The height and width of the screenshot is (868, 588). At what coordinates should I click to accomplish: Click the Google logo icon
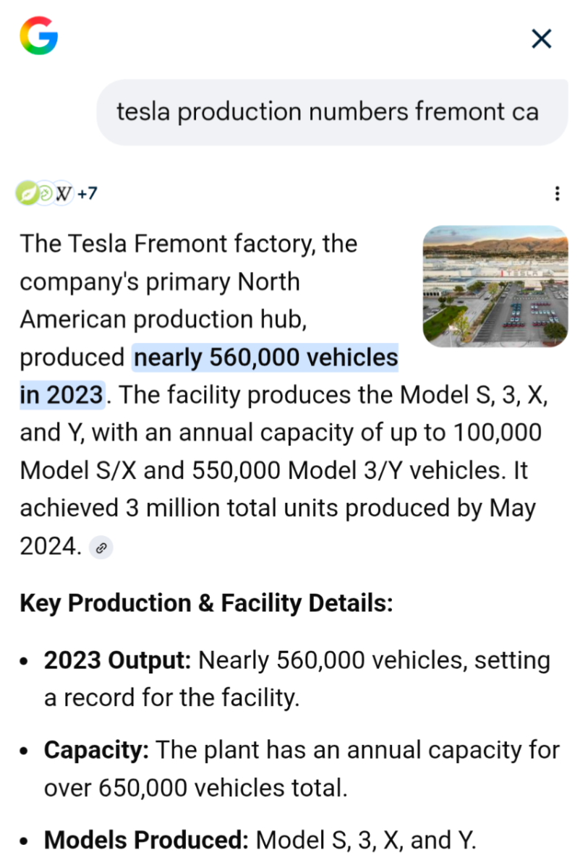point(38,35)
